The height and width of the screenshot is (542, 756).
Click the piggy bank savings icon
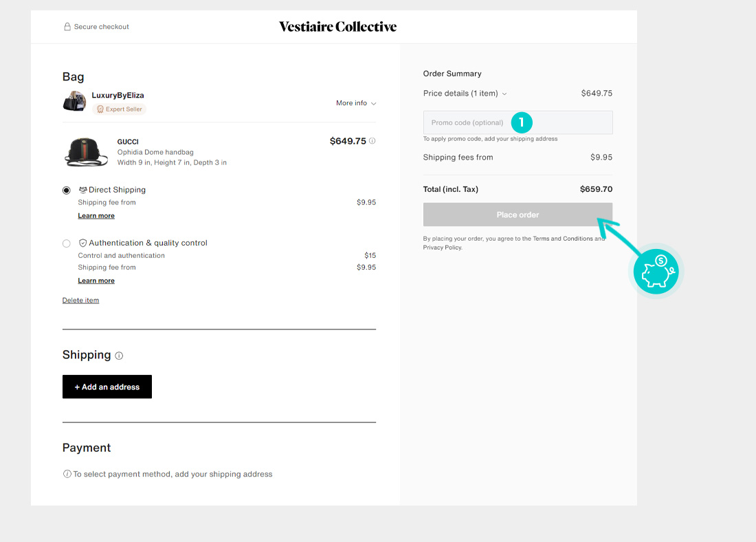click(x=656, y=271)
